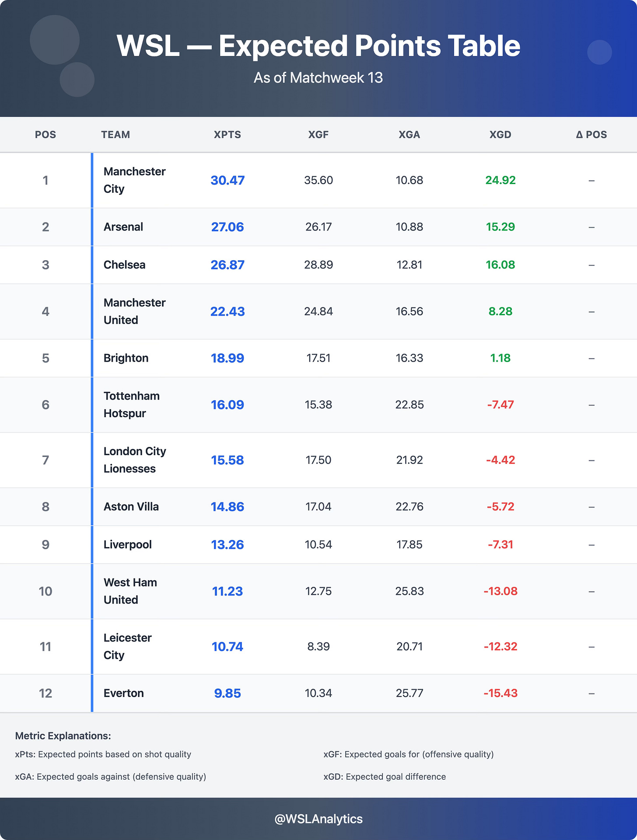The image size is (637, 840).
Task: Click the xGA value 22.76
Action: [409, 507]
